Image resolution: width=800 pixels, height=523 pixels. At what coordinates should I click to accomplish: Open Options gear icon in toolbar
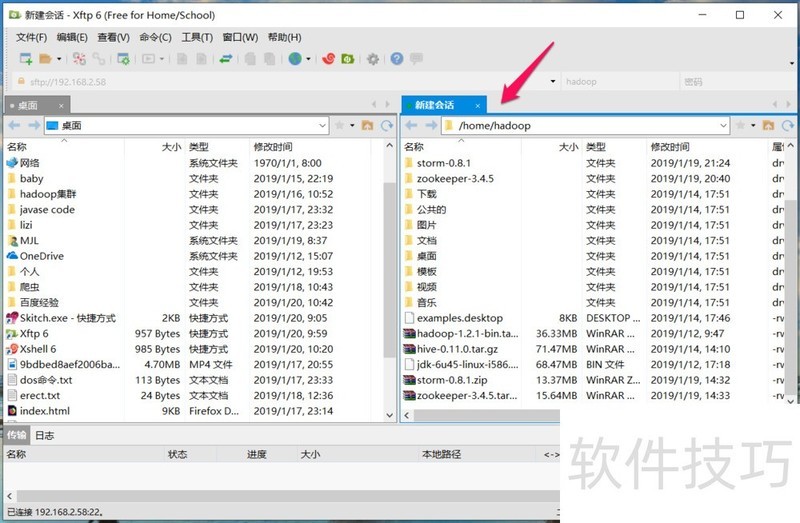click(x=373, y=59)
